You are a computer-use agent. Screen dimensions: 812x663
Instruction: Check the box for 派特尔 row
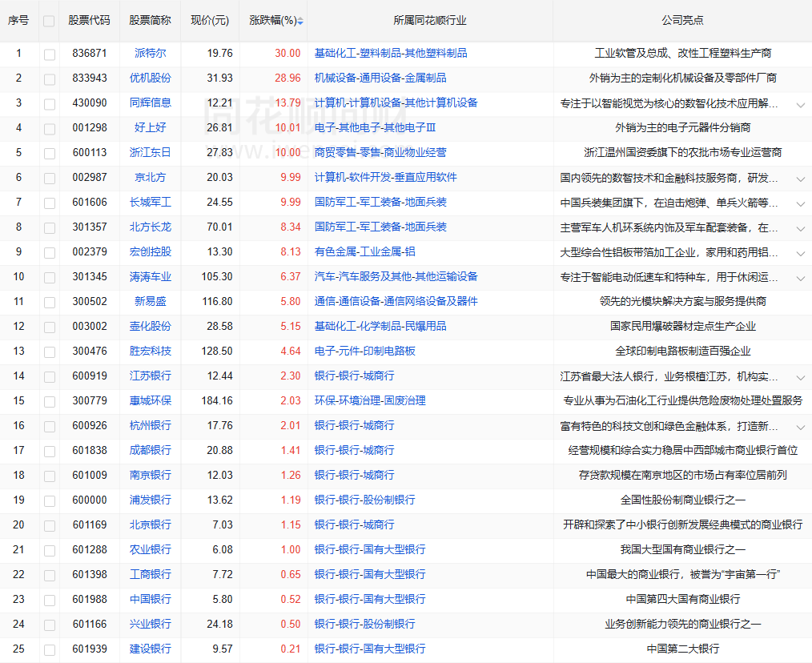(x=50, y=54)
